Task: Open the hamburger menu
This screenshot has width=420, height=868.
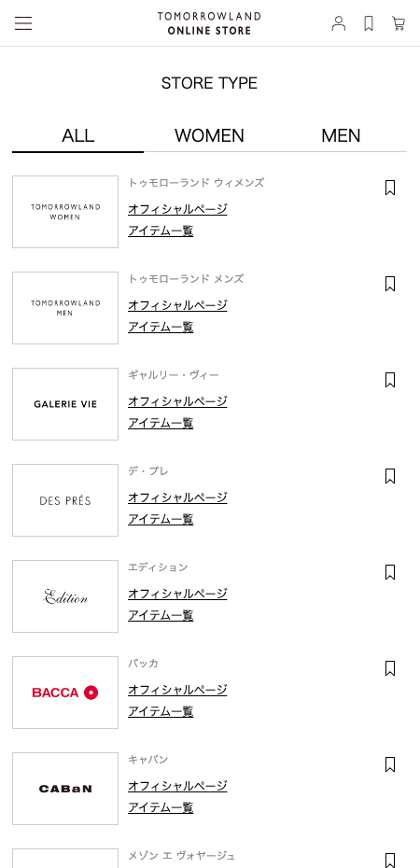Action: [23, 23]
